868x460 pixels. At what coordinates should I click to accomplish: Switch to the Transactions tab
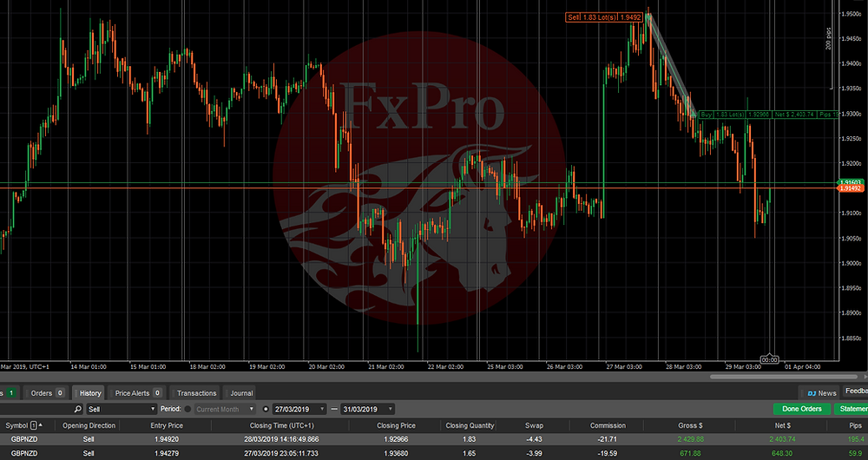pos(196,393)
